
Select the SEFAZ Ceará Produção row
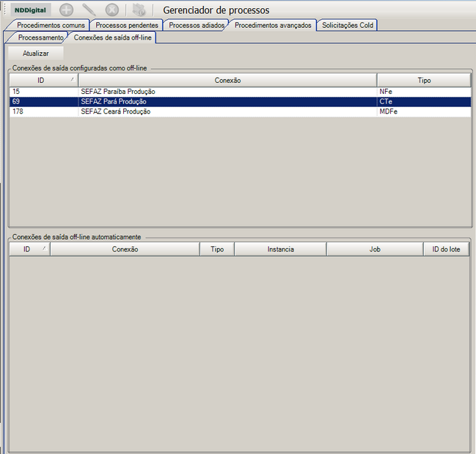click(x=240, y=111)
